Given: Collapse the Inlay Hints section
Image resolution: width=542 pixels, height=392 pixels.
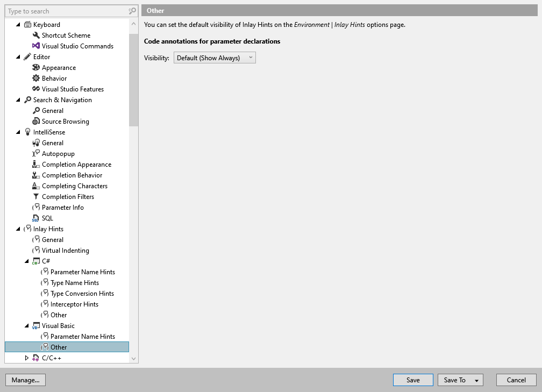Looking at the screenshot, I should (18, 229).
